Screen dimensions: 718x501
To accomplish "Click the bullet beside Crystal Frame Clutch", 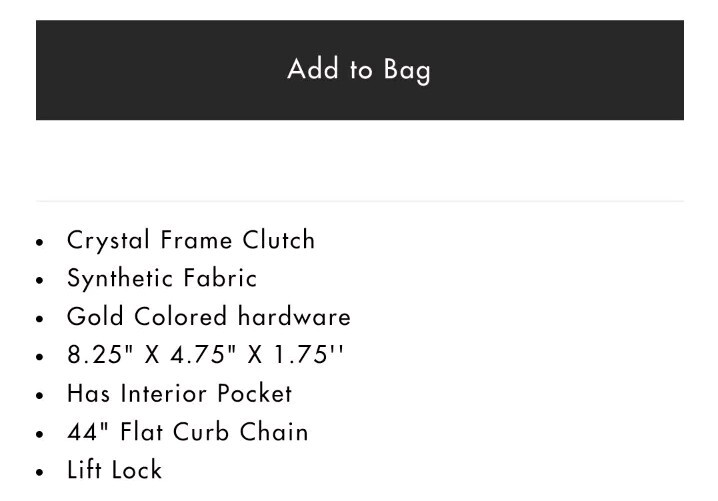I will coord(40,242).
